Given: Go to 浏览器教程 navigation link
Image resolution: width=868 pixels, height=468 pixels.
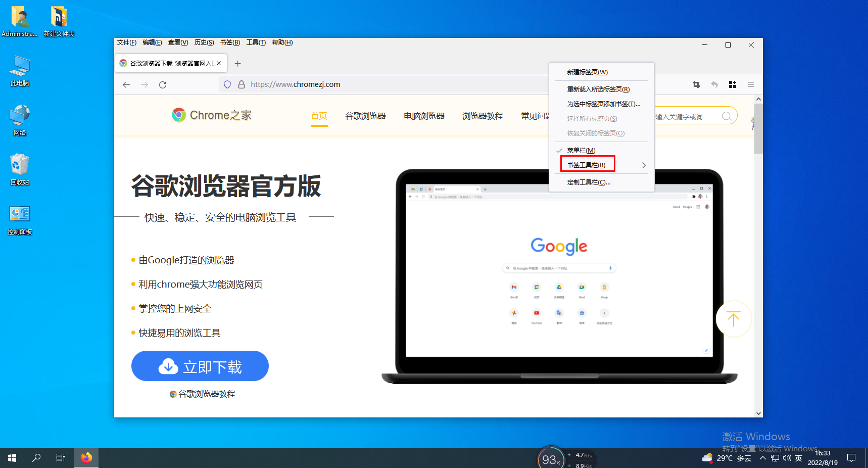Looking at the screenshot, I should tap(483, 116).
